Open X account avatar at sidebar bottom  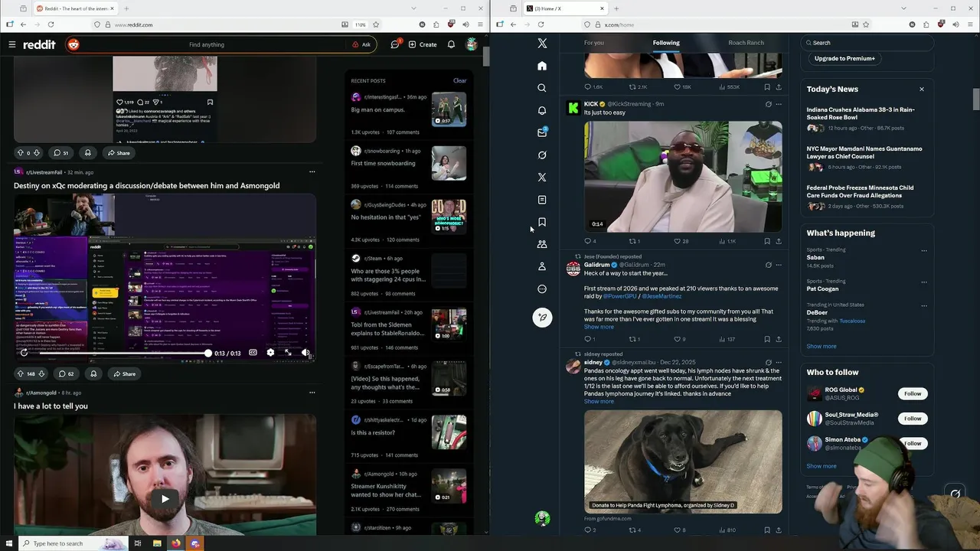(x=542, y=519)
